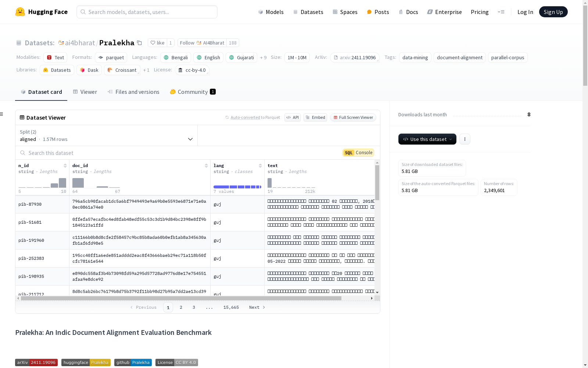Open the github Pralekha badge

pyautogui.click(x=133, y=362)
